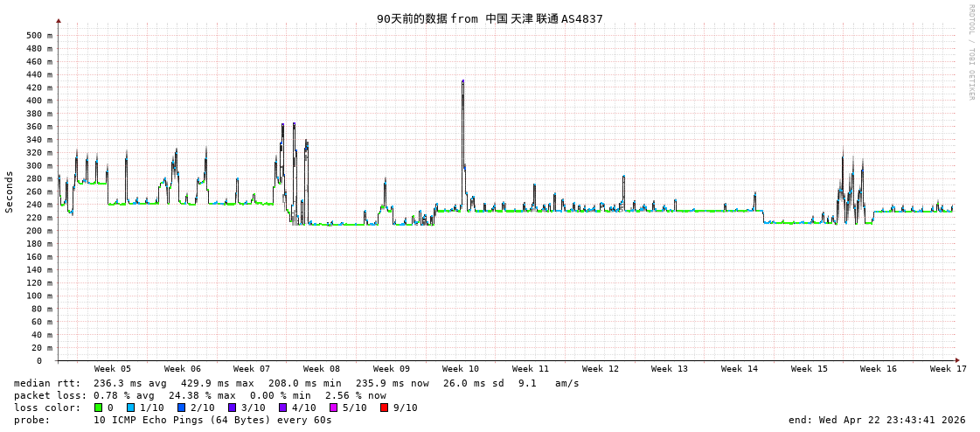This screenshot has height=432, width=980.
Task: Click the graph title mentioning AS4837
Action: point(490,18)
